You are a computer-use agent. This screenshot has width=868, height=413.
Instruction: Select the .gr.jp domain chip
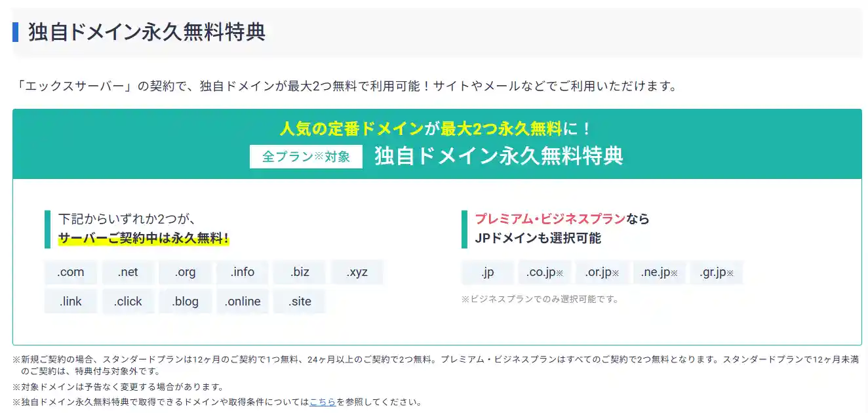pyautogui.click(x=717, y=272)
